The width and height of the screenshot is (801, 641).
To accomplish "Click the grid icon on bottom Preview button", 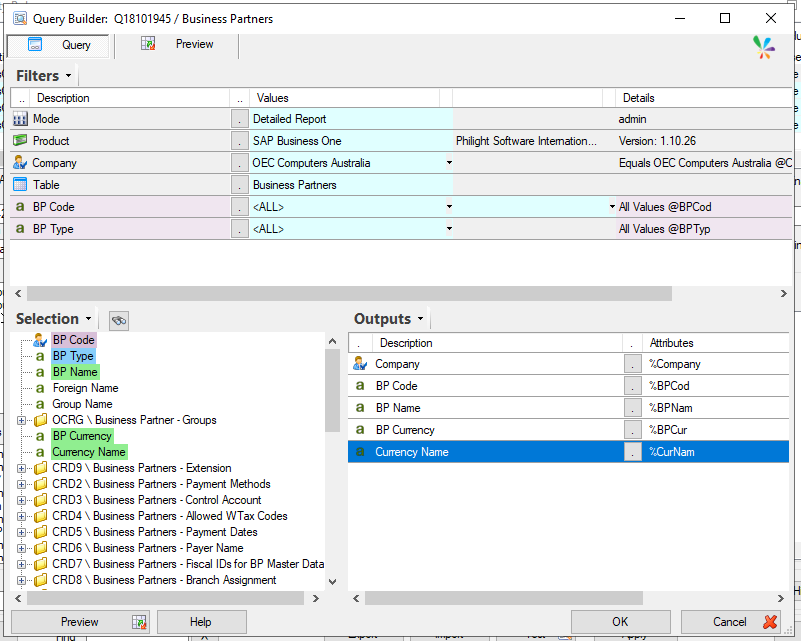I will point(139,622).
